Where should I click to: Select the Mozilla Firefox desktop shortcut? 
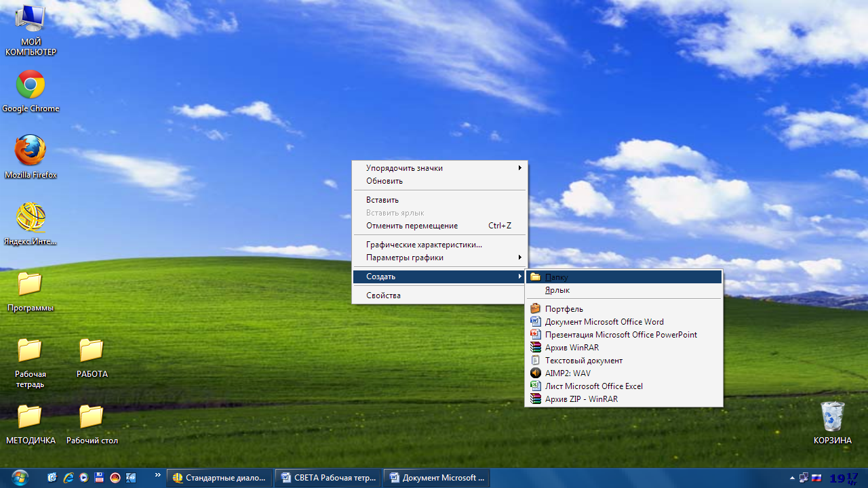(31, 157)
